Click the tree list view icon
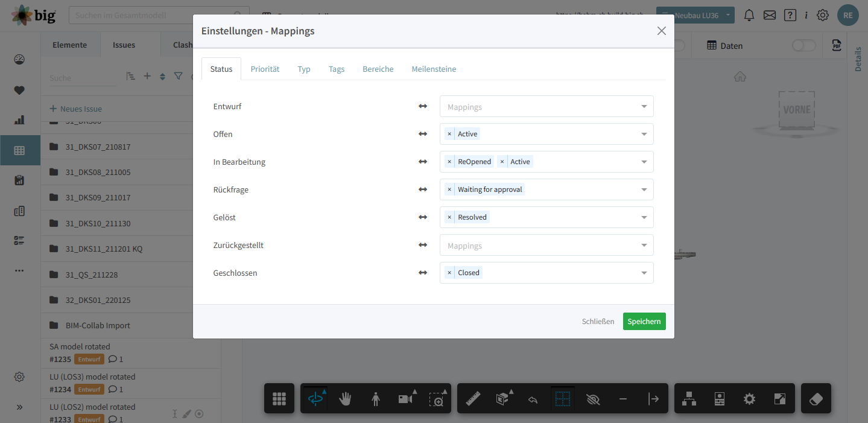Viewport: 868px width, 423px height. point(131,76)
